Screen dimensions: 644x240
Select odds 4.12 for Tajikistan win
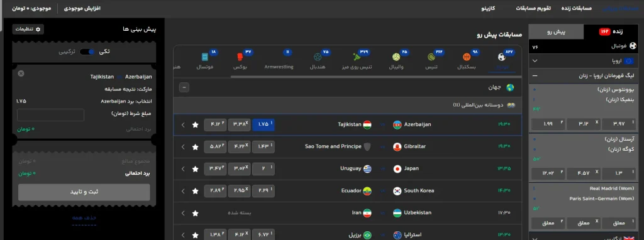215,125
